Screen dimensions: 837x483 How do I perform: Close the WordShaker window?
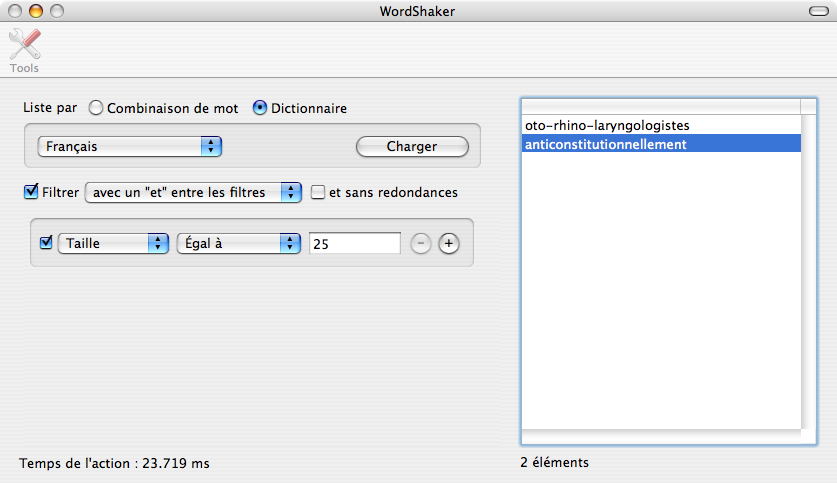click(15, 11)
